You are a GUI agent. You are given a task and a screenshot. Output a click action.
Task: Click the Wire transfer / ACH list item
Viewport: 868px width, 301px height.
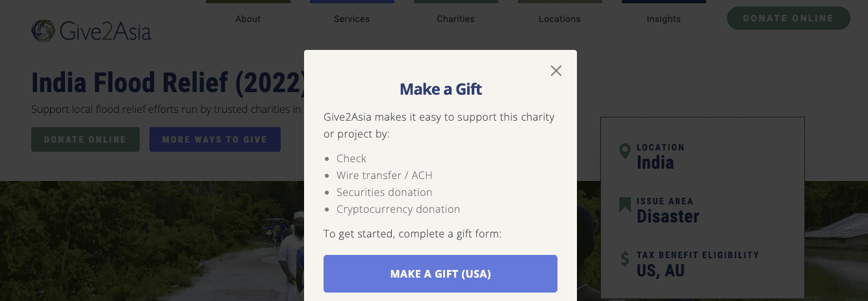pos(384,175)
